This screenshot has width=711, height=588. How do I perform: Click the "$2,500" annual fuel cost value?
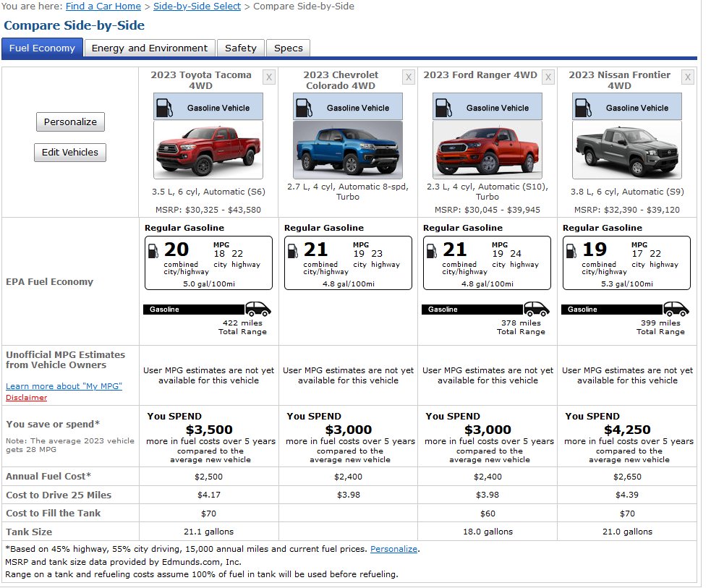pos(208,477)
